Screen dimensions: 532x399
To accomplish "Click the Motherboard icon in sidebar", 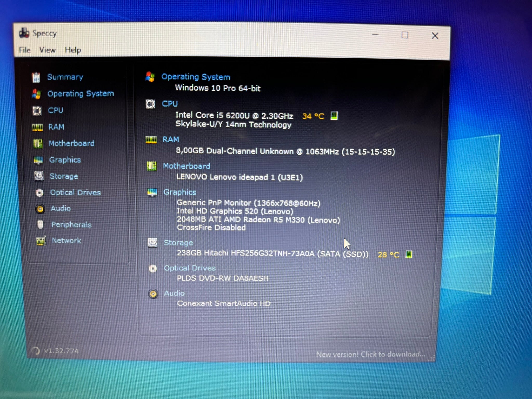I will (x=38, y=144).
